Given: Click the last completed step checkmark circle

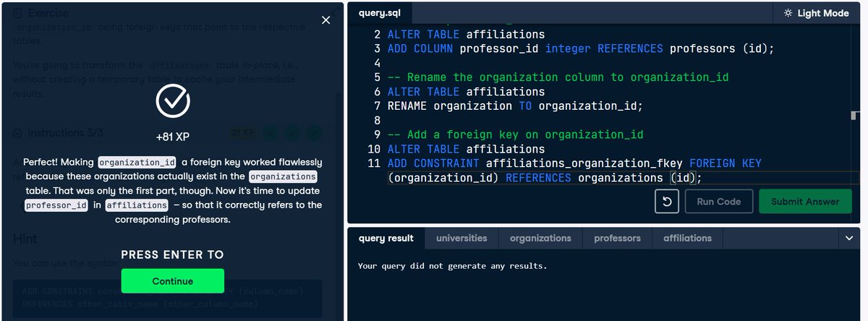Looking at the screenshot, I should pyautogui.click(x=314, y=133).
